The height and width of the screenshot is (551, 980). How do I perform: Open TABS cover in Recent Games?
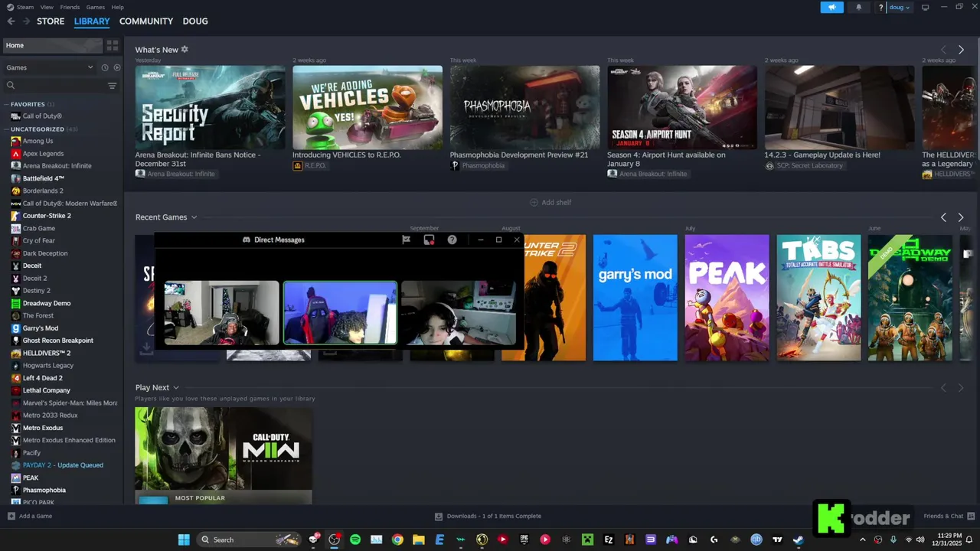818,298
